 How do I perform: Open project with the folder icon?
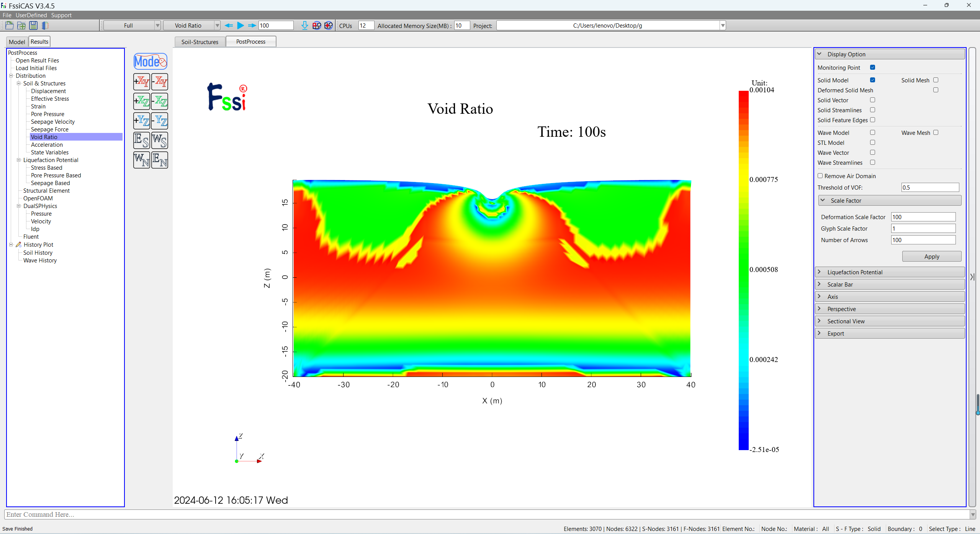(x=9, y=26)
